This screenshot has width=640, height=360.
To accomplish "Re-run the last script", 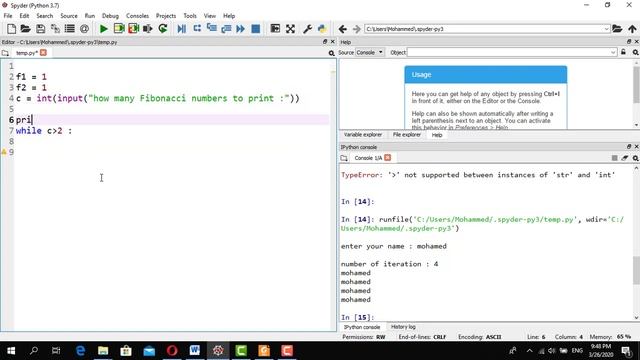I will point(162,29).
